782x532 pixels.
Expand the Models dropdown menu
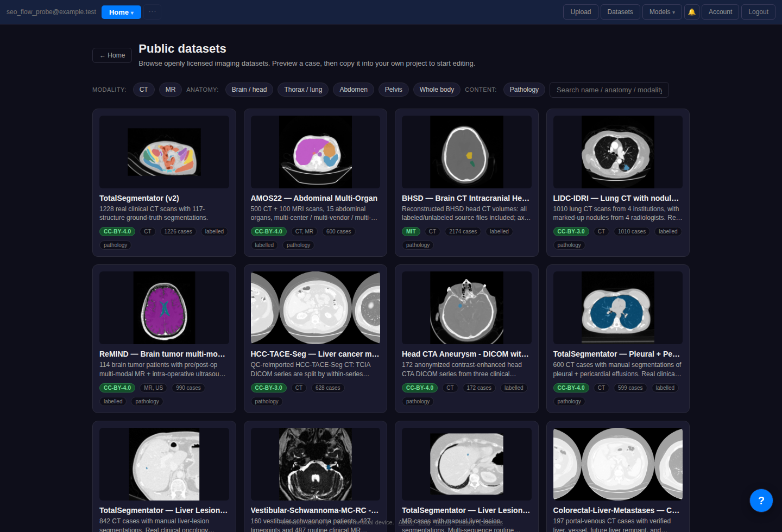point(662,12)
